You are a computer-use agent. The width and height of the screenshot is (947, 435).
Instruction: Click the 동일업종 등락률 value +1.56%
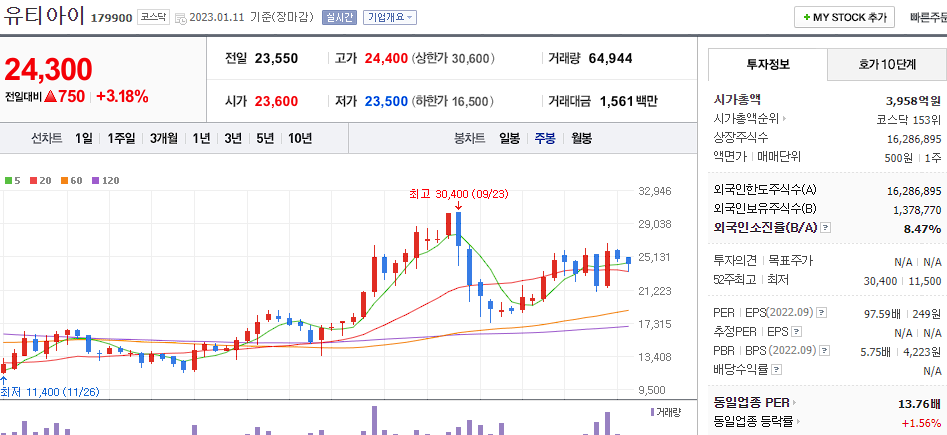point(922,422)
